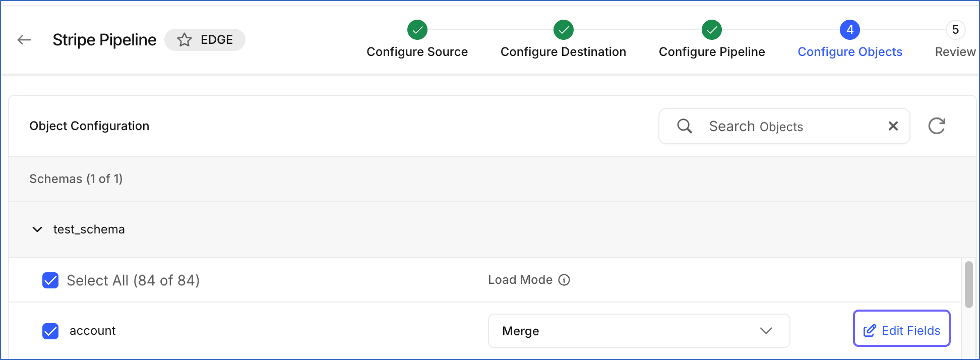Click the step 4 circle icon
The image size is (980, 360).
coord(850,30)
